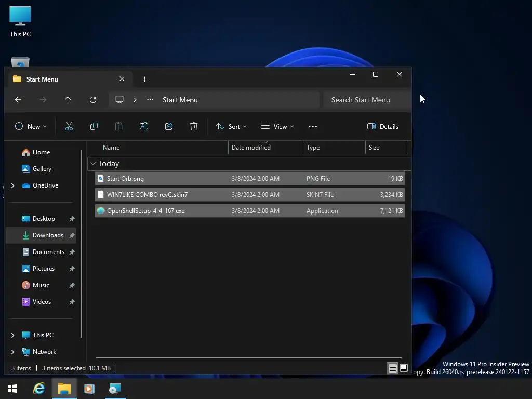Sort by Type column header
This screenshot has height=399, width=532.
click(x=313, y=148)
